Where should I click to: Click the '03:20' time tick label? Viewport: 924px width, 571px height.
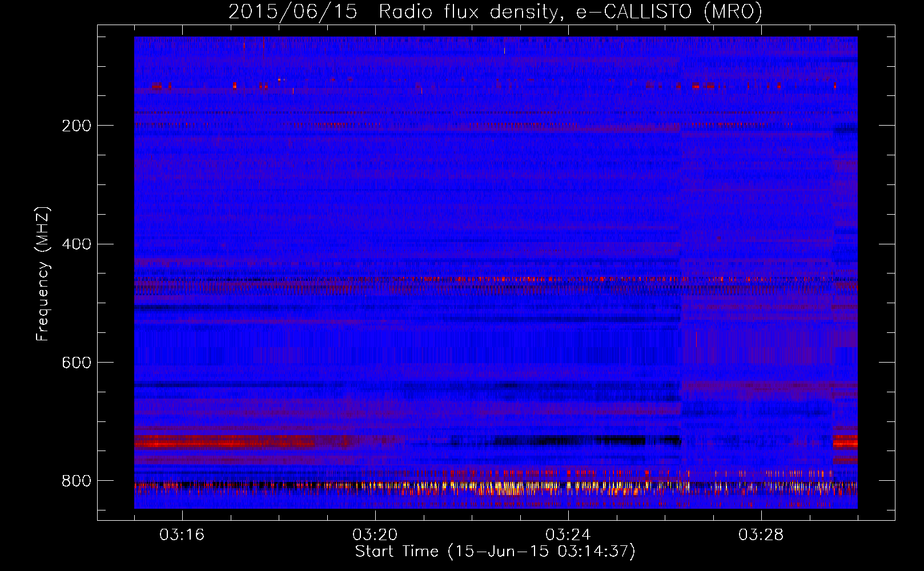click(x=375, y=535)
